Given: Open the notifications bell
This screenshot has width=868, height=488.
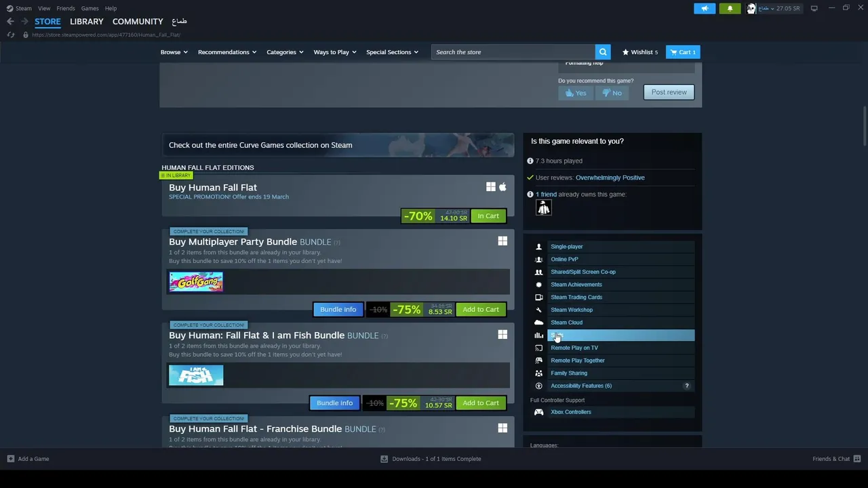Looking at the screenshot, I should click(730, 8).
